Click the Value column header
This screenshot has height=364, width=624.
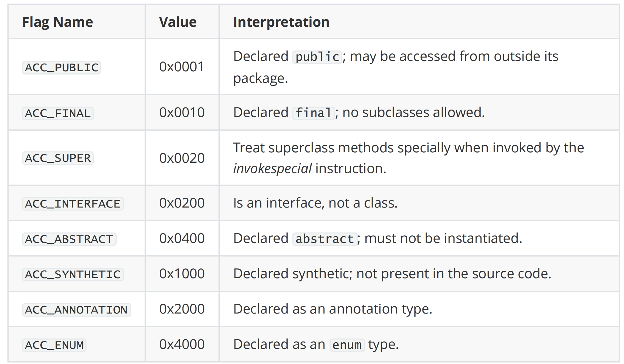pos(178,22)
